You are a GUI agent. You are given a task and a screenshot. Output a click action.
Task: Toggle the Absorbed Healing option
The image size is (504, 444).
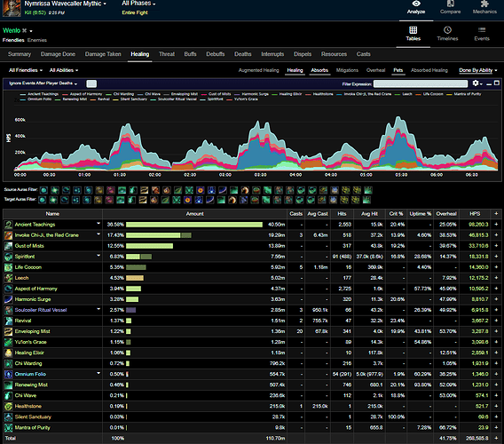429,70
